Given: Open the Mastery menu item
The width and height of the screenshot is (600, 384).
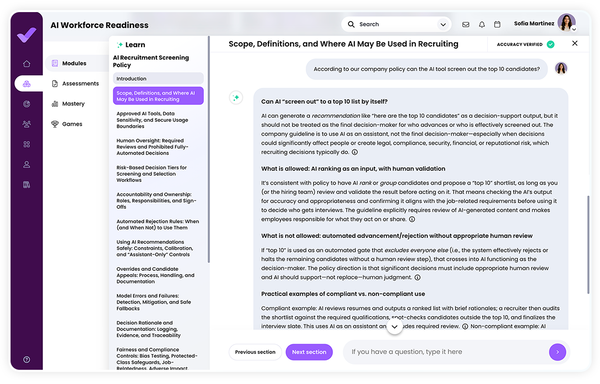Looking at the screenshot, I should (68, 104).
